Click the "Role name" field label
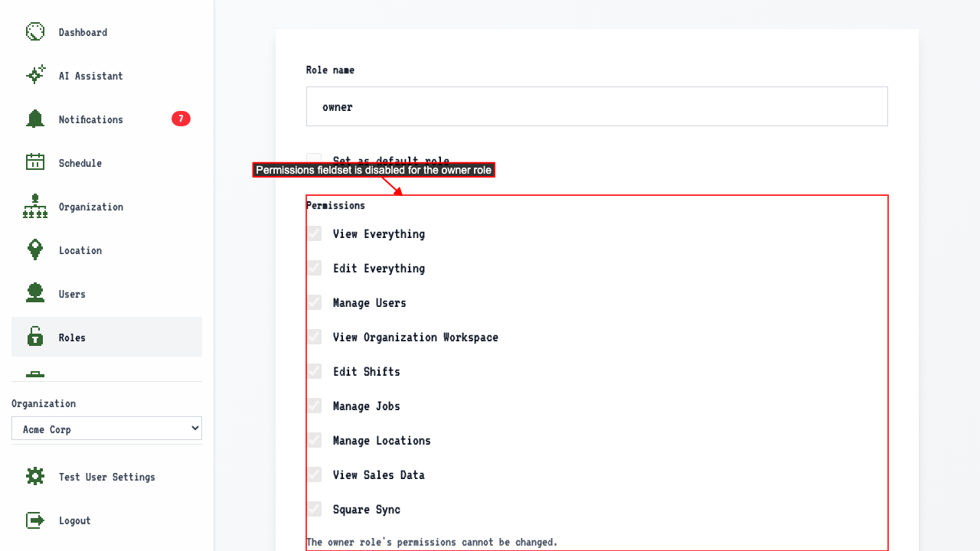Image resolution: width=980 pixels, height=551 pixels. coord(330,70)
